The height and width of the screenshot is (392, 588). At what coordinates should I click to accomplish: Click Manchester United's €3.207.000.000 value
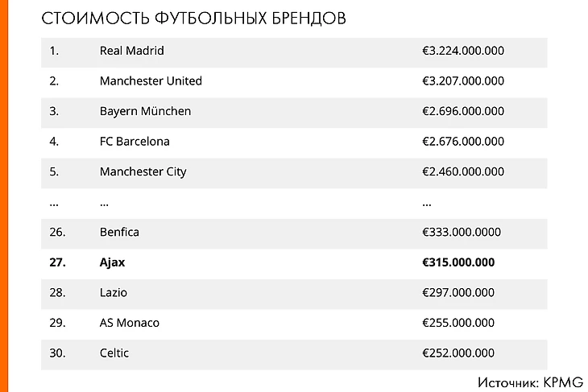[463, 81]
